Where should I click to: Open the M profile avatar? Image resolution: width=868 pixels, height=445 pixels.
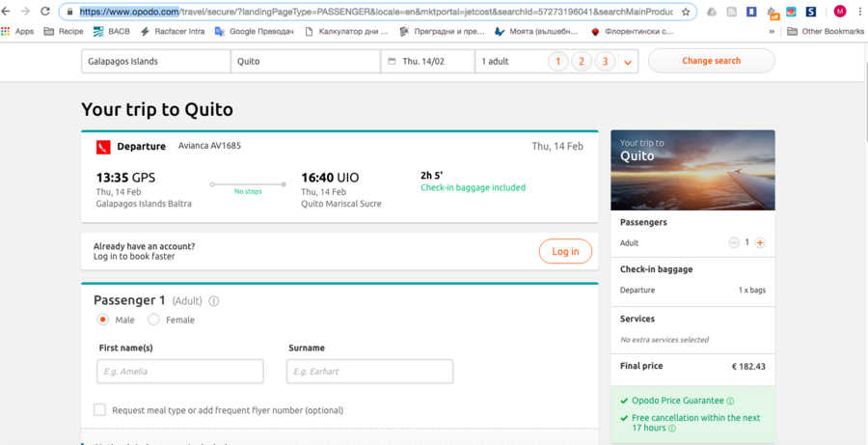840,12
